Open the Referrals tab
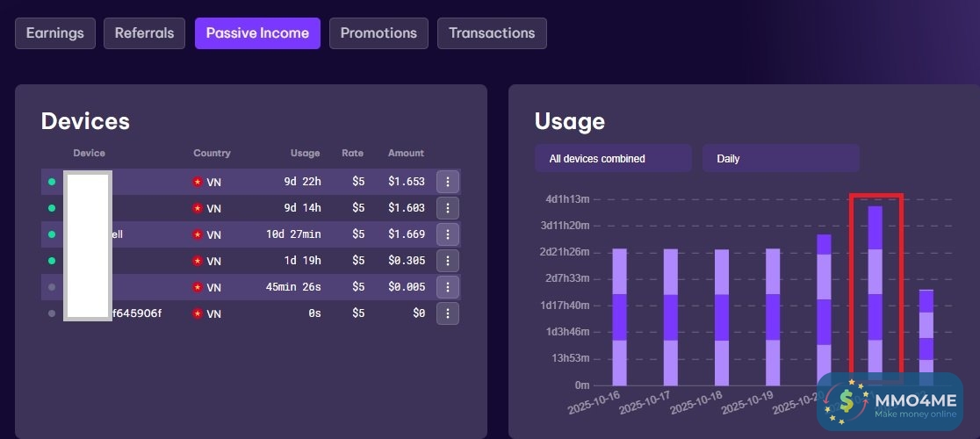This screenshot has width=980, height=439. [x=145, y=33]
